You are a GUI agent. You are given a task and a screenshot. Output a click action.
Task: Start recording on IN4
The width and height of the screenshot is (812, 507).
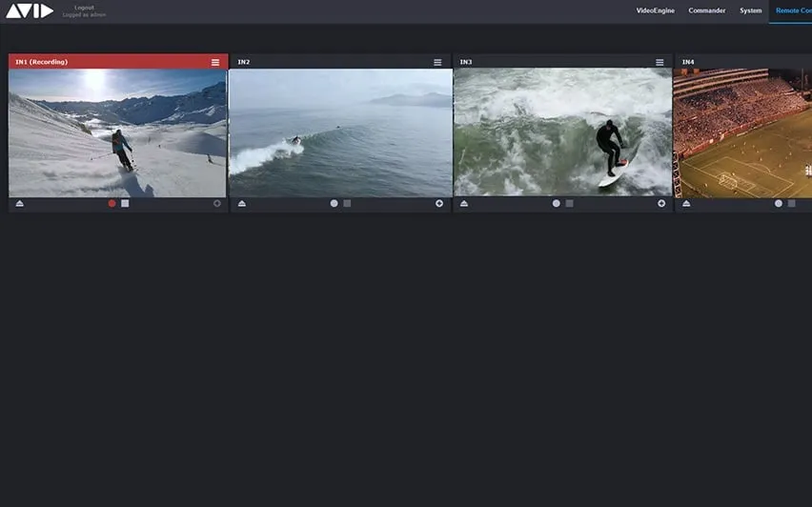779,204
